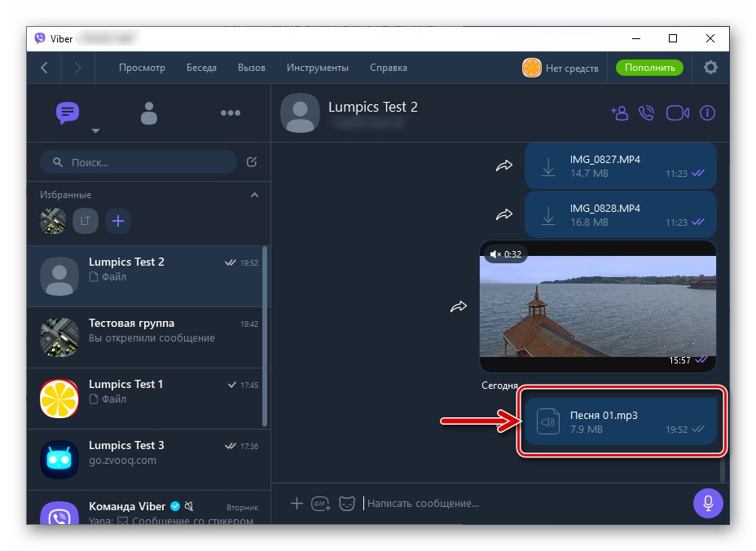Open the Песня 01.mp3 audio file icon
The height and width of the screenshot is (551, 756).
click(548, 421)
